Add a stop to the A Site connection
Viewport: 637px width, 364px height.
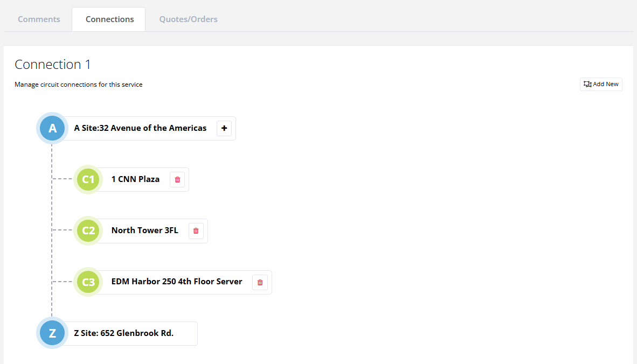(224, 128)
